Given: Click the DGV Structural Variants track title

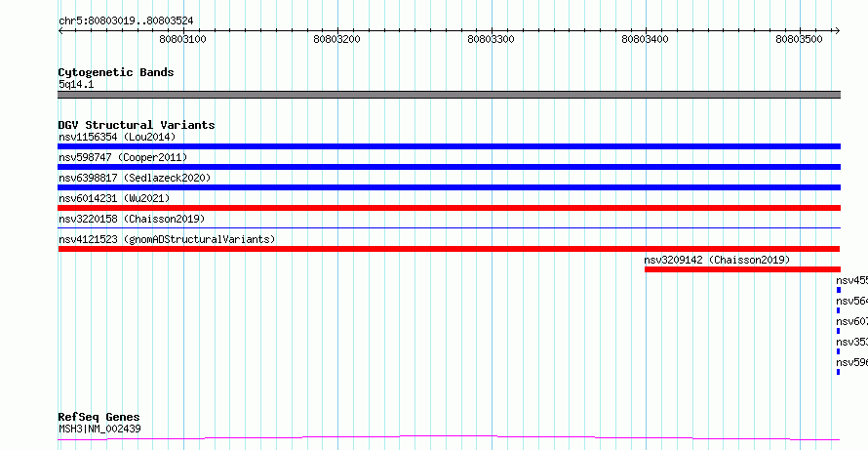Looking at the screenshot, I should pyautogui.click(x=137, y=125).
